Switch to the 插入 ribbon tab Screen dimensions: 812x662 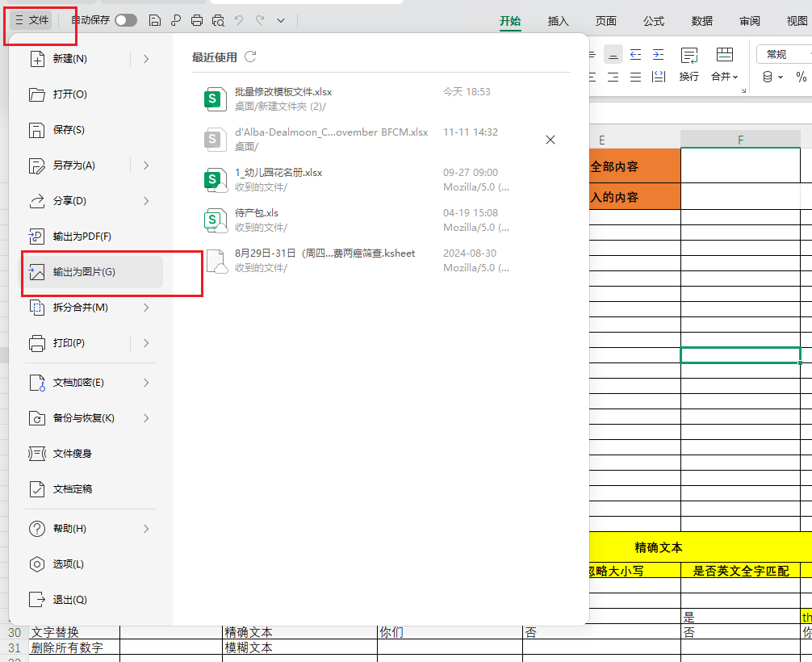(x=558, y=22)
